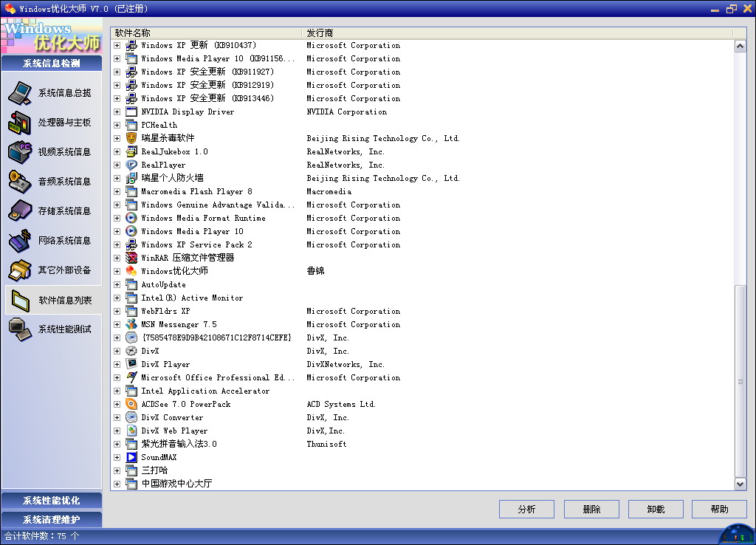The height and width of the screenshot is (545, 756).
Task: Expand the WebFldrs XP entry
Action: pos(117,311)
